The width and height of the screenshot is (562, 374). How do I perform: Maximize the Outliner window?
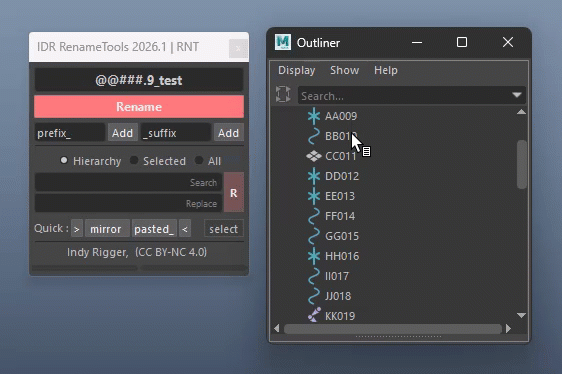click(462, 42)
